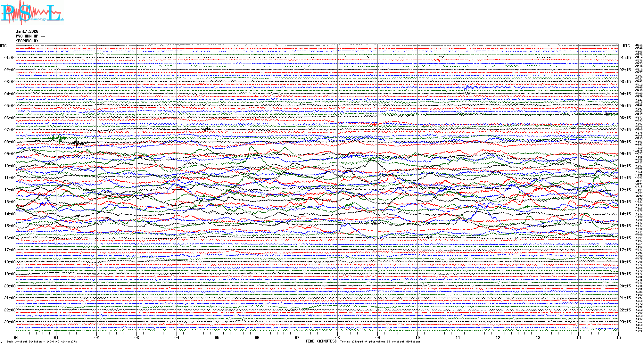The image size is (644, 346).
Task: Click the UTC header at top left
Action: [3, 46]
